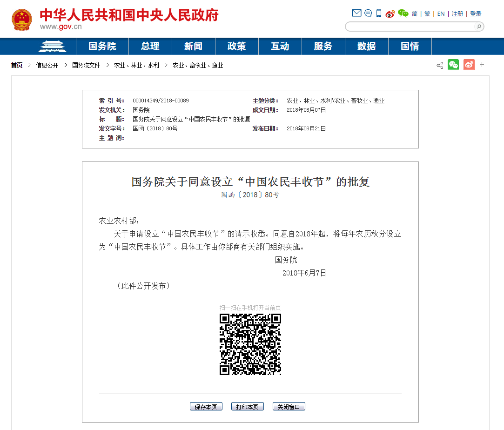Click the mobile phone icon in header

point(379,13)
